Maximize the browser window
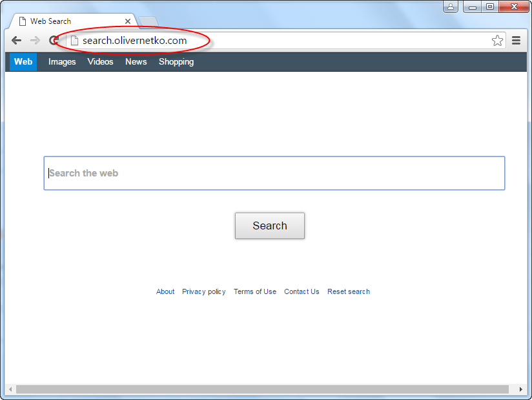The image size is (532, 400). [489, 6]
